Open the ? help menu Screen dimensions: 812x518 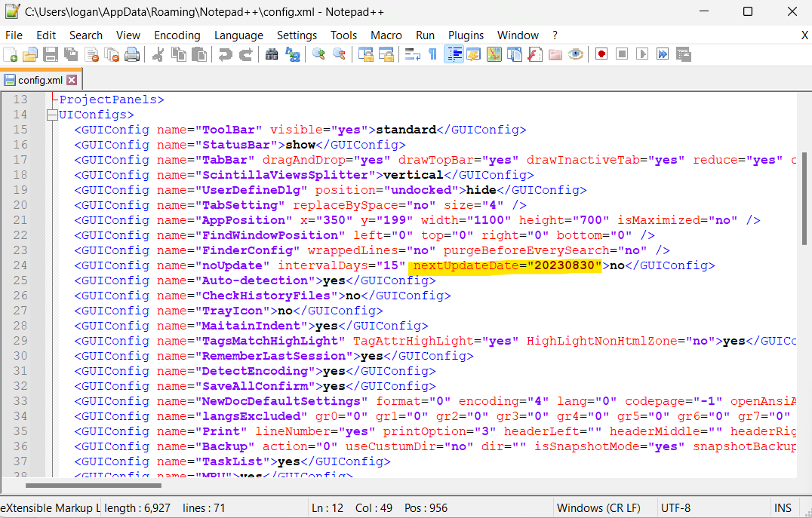(x=555, y=35)
